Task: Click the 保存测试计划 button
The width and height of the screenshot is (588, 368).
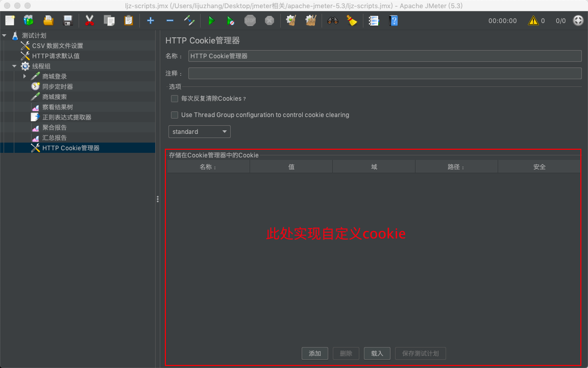Action: click(421, 353)
